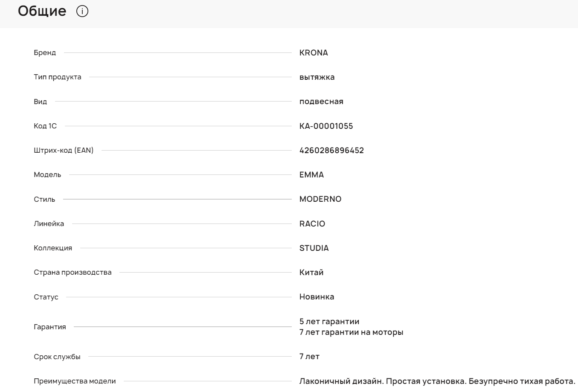Click the MODERNO style value
The width and height of the screenshot is (578, 392).
[x=320, y=199]
